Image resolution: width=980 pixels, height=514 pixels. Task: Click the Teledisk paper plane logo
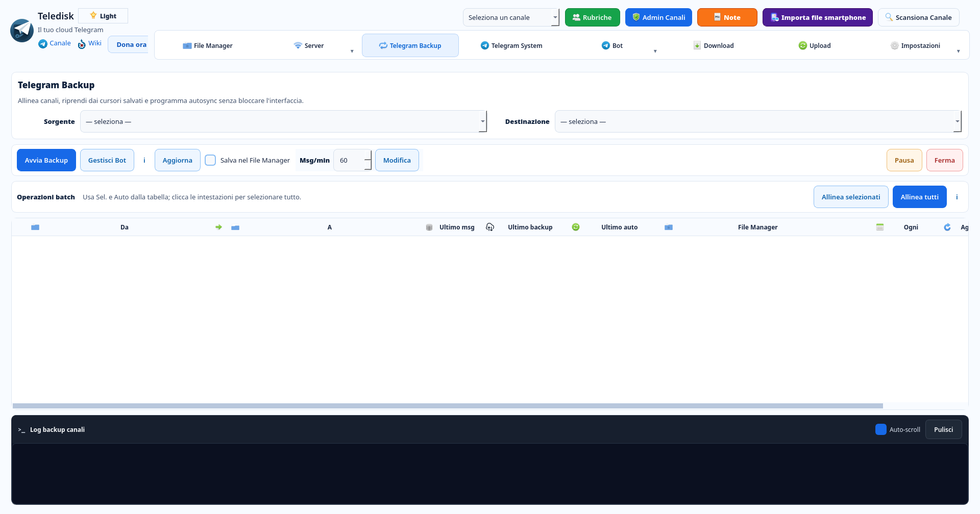click(x=22, y=31)
